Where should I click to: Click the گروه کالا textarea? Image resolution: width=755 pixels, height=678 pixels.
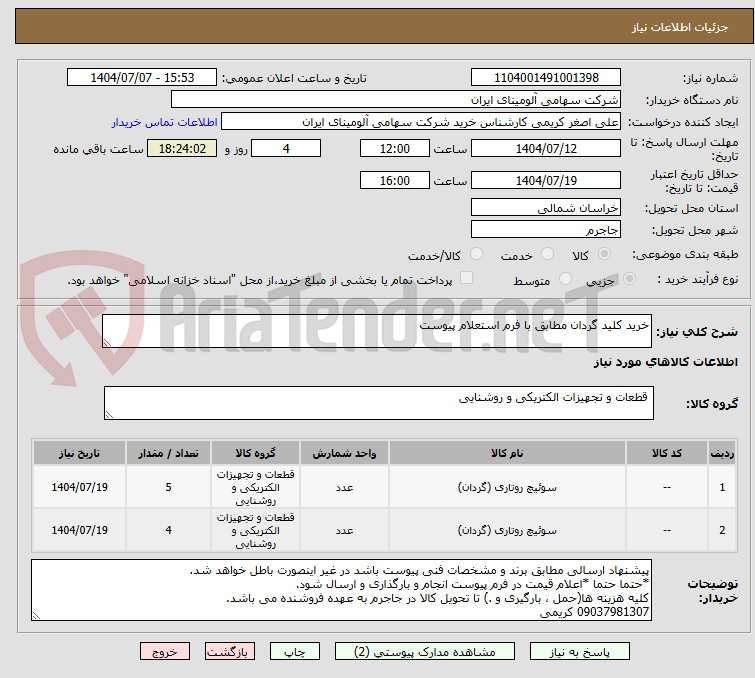(378, 403)
